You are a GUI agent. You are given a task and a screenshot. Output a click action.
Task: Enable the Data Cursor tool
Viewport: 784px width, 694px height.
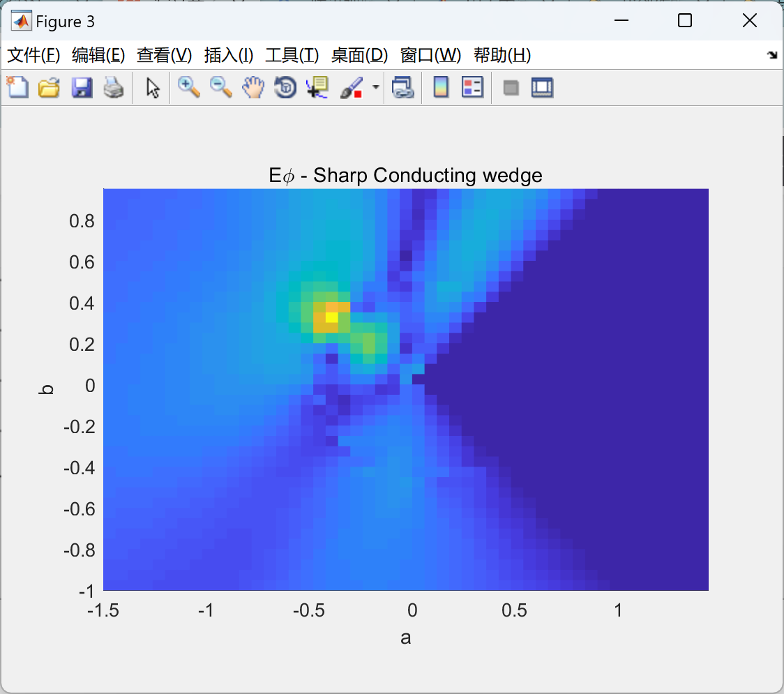[x=317, y=88]
